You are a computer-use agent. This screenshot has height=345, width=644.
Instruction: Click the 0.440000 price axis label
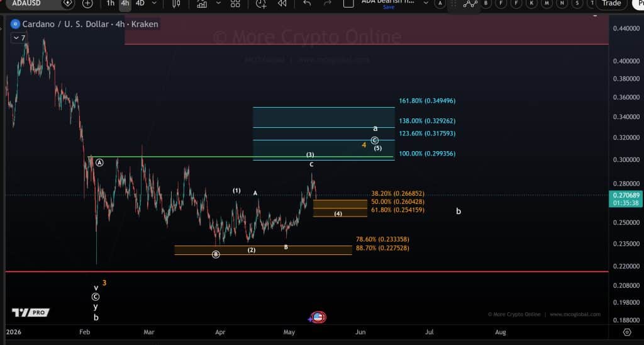point(626,28)
